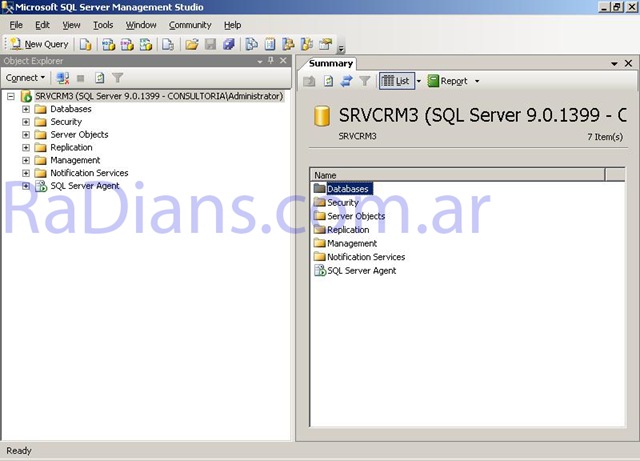Image resolution: width=640 pixels, height=461 pixels.
Task: Click the Filter icon in Object Explorer
Action: coord(117,77)
